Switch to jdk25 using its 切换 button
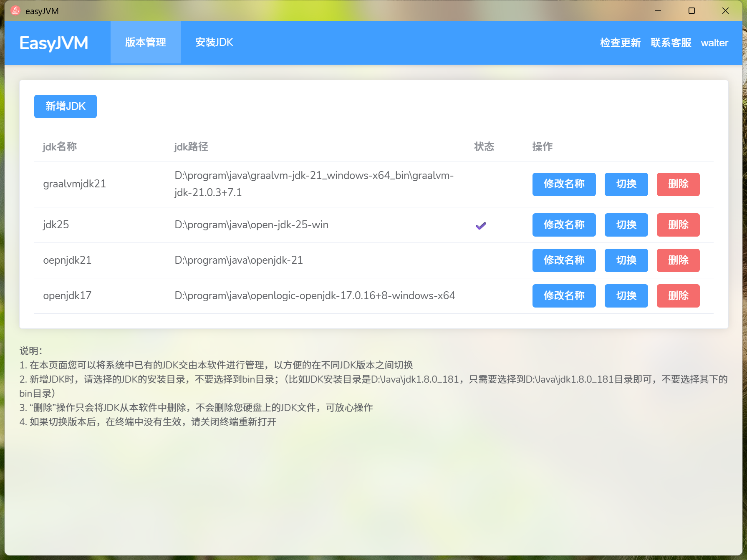The width and height of the screenshot is (747, 560). (626, 225)
